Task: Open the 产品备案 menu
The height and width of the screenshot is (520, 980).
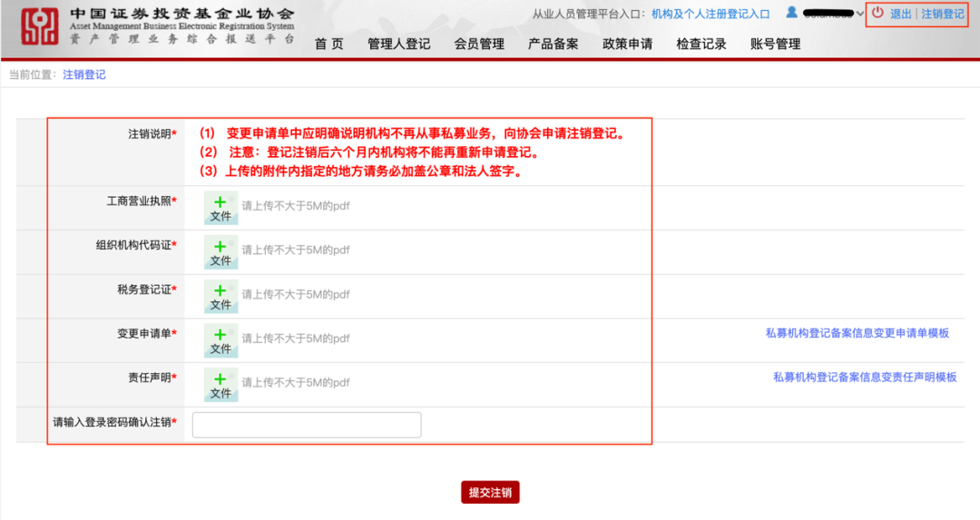Action: click(554, 44)
